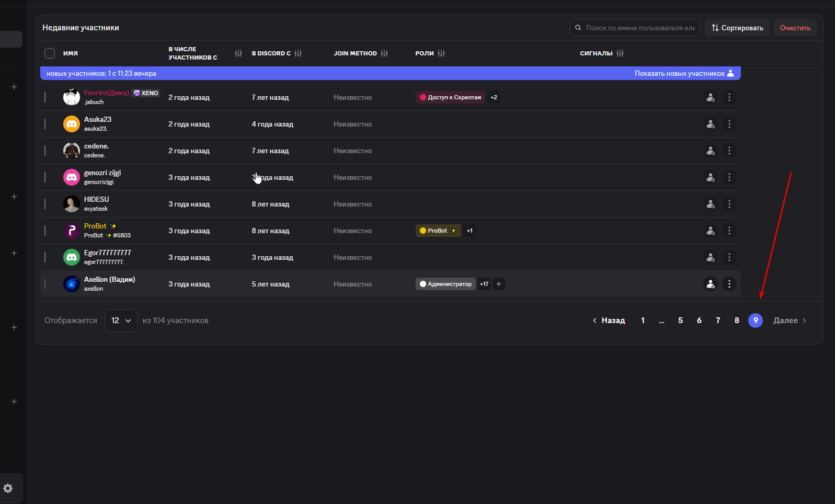Open profile icon for Axellon (Вадим) row
Viewport: 835px width, 504px height.
point(710,284)
